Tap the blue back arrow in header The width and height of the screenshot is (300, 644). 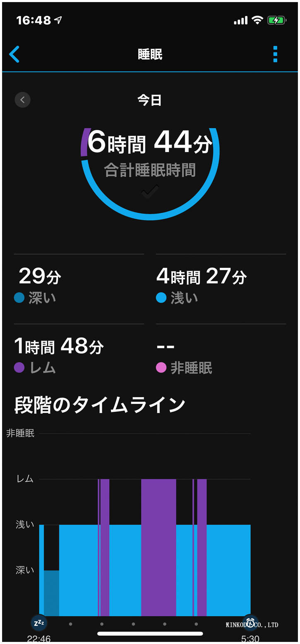point(14,54)
